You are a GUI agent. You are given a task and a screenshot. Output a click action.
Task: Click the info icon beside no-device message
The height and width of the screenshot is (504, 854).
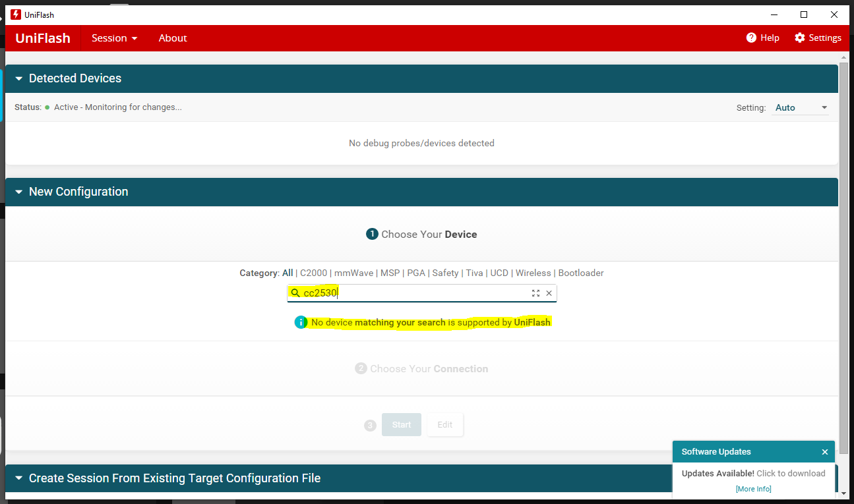point(301,322)
